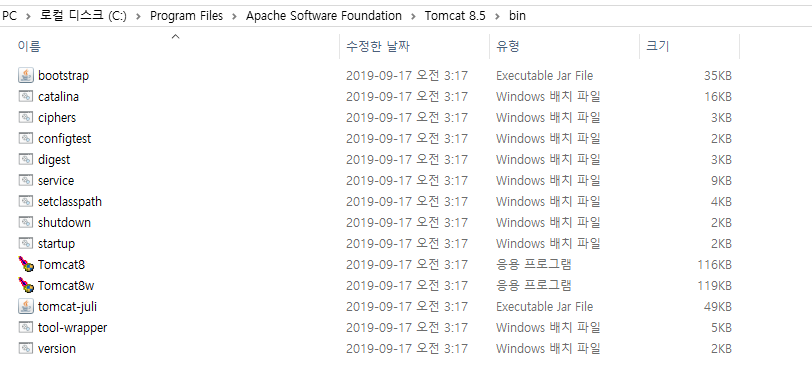This screenshot has height=378, width=812.
Task: Select the file name startup
Action: coord(56,243)
